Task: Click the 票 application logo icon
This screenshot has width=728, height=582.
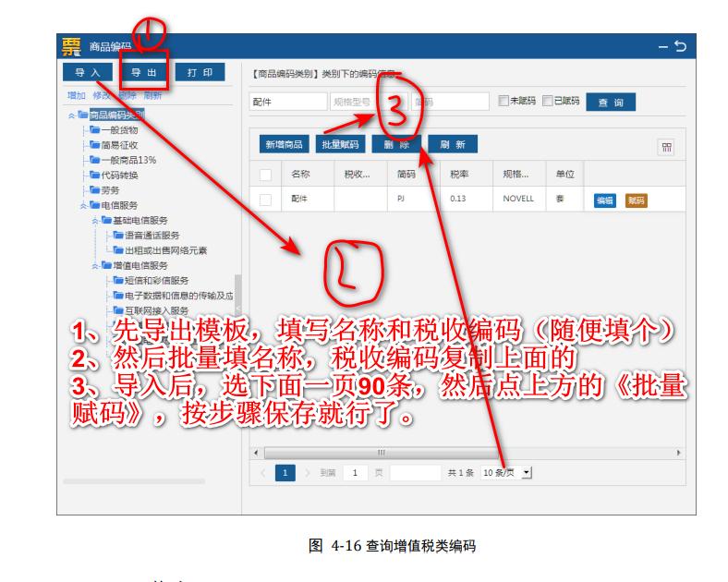Action: pyautogui.click(x=71, y=46)
